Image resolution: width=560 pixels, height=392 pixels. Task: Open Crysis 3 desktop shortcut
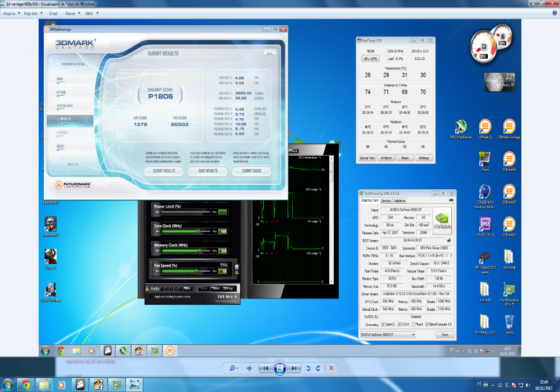coord(50,259)
